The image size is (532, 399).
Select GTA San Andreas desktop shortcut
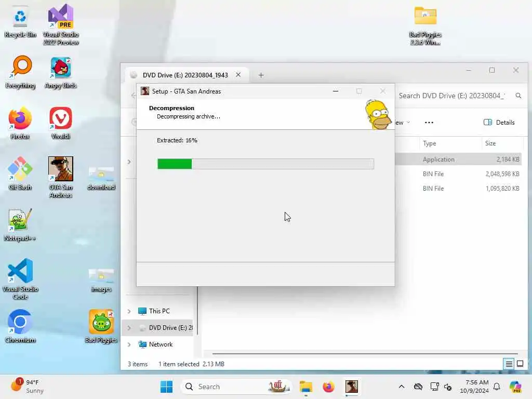tap(61, 177)
